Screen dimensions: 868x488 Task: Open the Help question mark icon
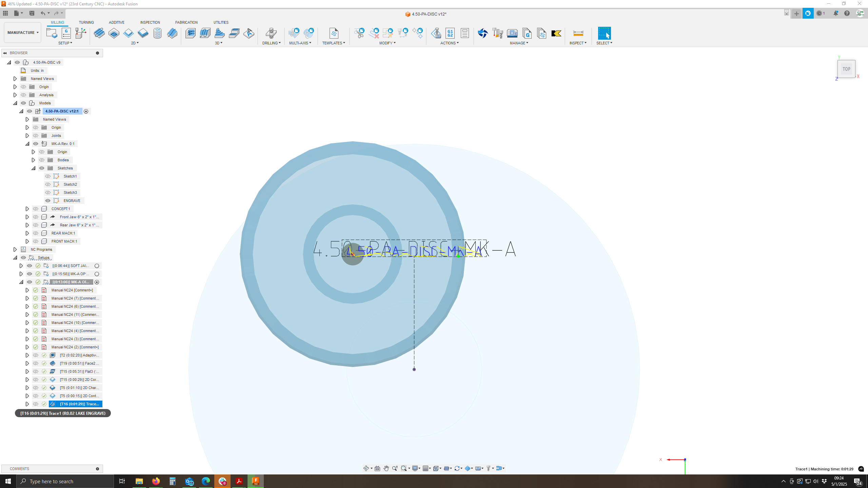(847, 13)
